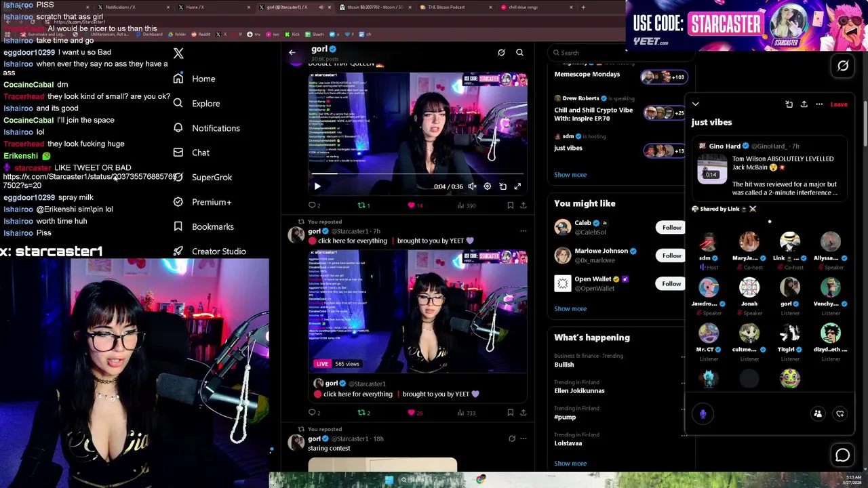View analytics showing 390 views
Screen dimensions: 868x488
click(x=467, y=205)
